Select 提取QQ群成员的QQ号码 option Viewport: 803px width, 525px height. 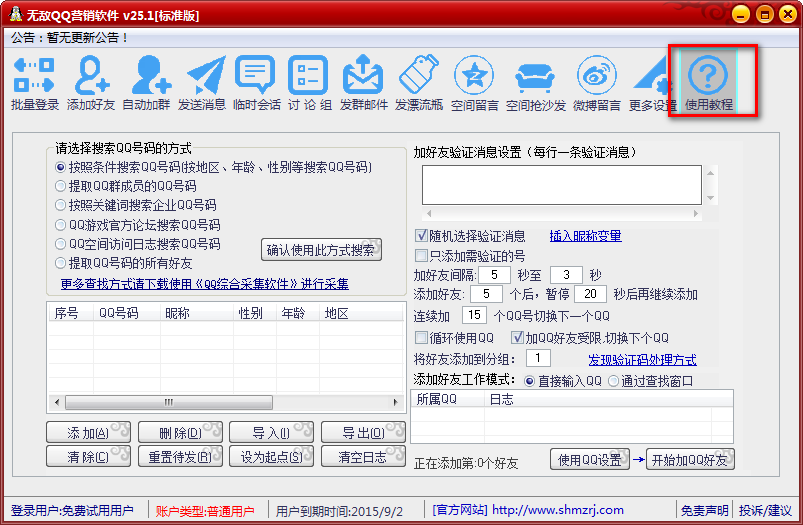(60, 186)
